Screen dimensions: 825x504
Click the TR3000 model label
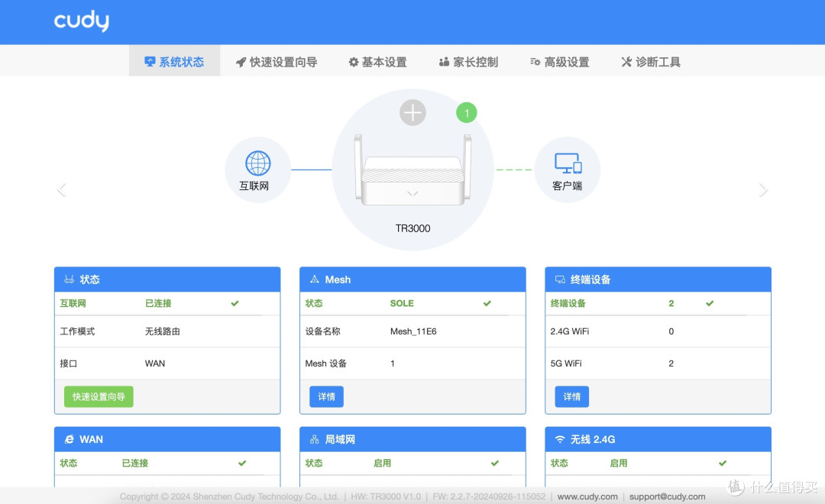coord(412,228)
